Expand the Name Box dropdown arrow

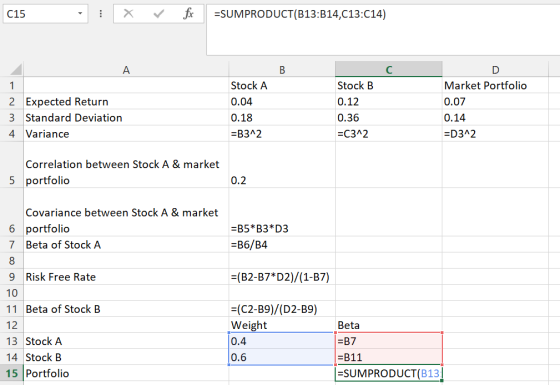click(80, 14)
